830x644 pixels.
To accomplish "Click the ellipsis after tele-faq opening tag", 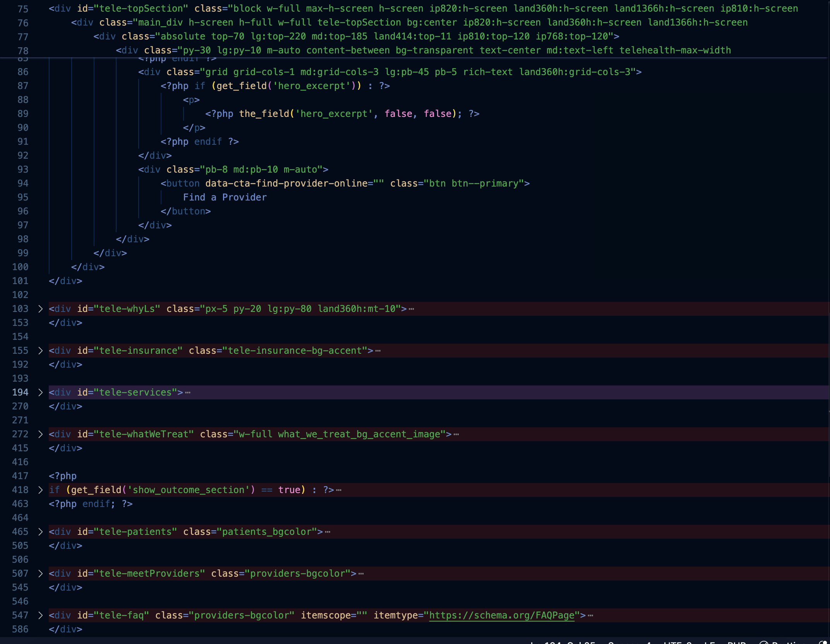I will click(590, 615).
